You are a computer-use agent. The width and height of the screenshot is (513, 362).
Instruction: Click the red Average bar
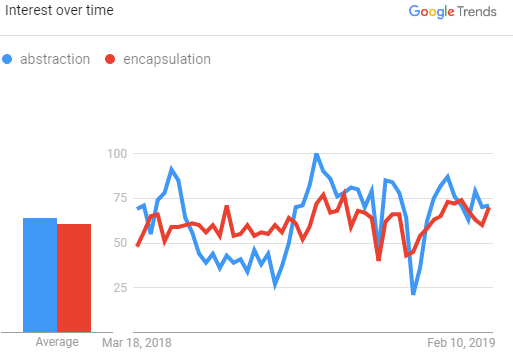pos(74,278)
